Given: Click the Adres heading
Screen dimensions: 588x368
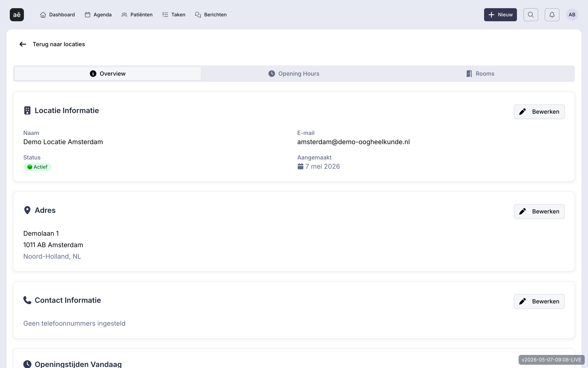Looking at the screenshot, I should (45, 210).
